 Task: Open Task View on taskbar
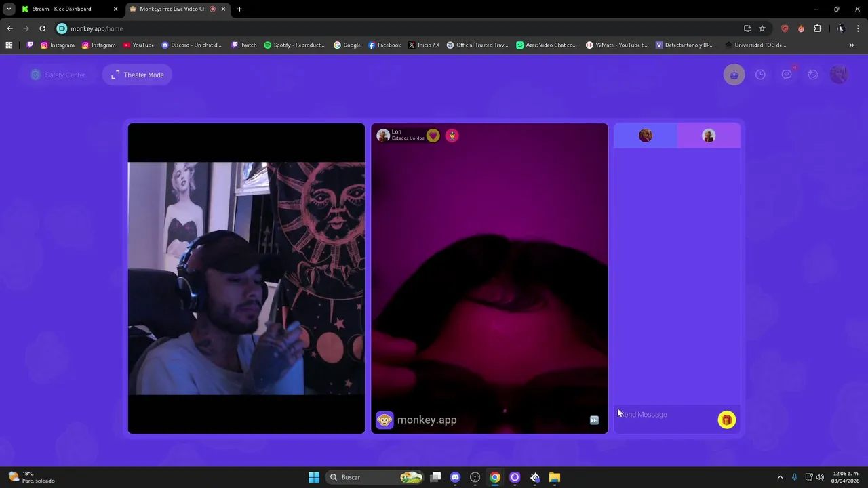point(435,477)
